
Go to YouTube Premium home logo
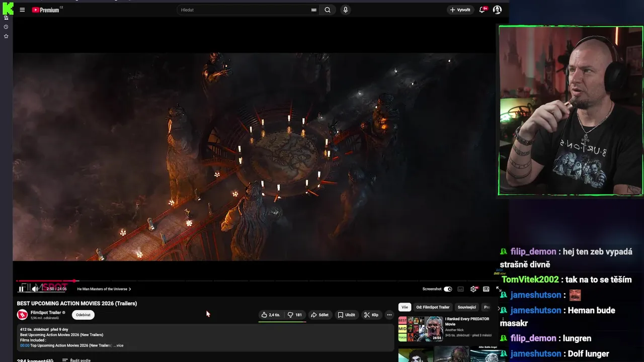coord(46,10)
